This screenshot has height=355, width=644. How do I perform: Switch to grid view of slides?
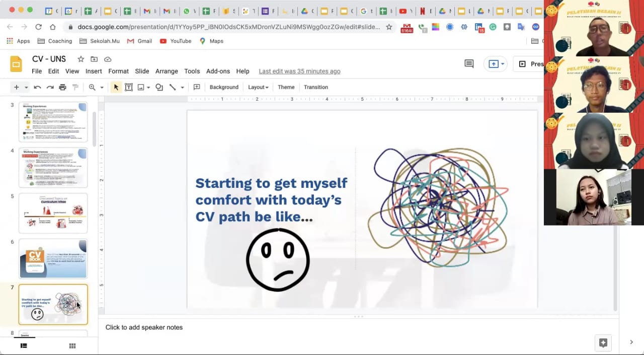pos(72,345)
